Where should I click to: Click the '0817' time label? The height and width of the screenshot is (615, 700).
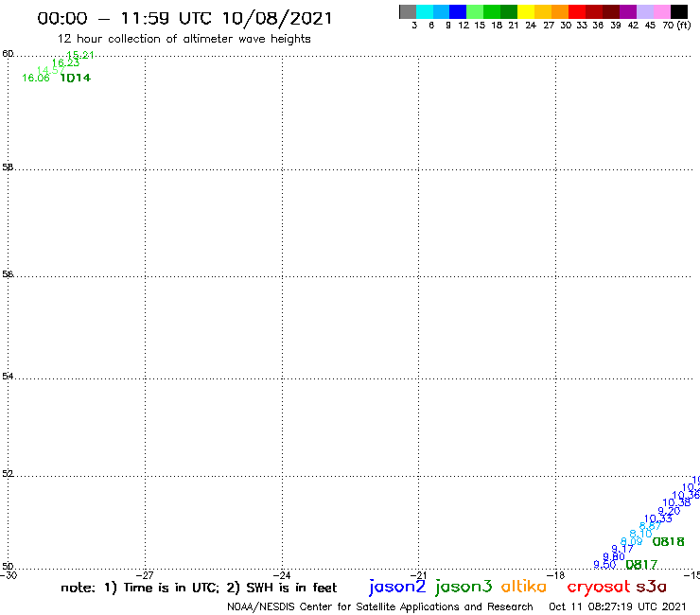(641, 565)
